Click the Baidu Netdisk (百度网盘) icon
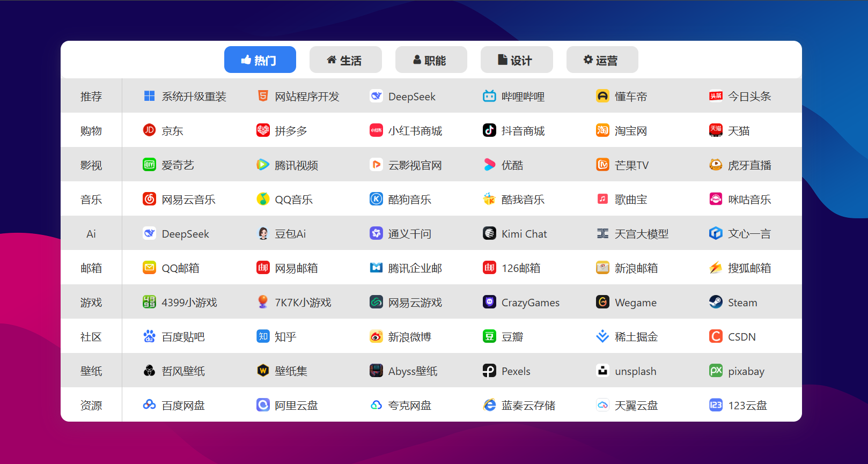The image size is (868, 464). pos(149,405)
